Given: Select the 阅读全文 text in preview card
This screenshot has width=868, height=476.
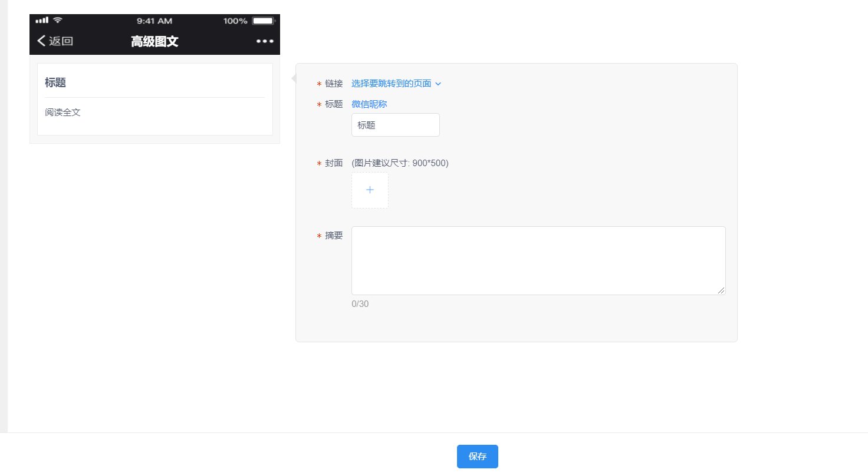Looking at the screenshot, I should (x=63, y=112).
